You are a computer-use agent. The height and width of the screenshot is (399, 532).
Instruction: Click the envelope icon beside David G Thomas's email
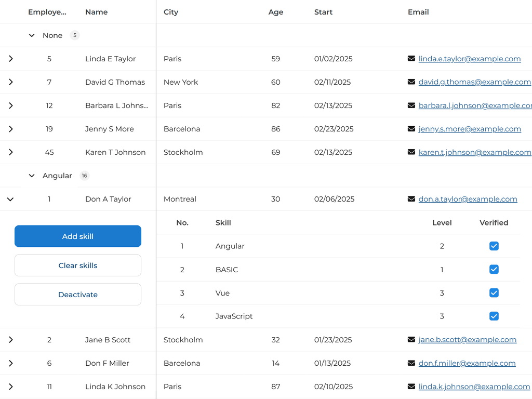[x=411, y=82]
